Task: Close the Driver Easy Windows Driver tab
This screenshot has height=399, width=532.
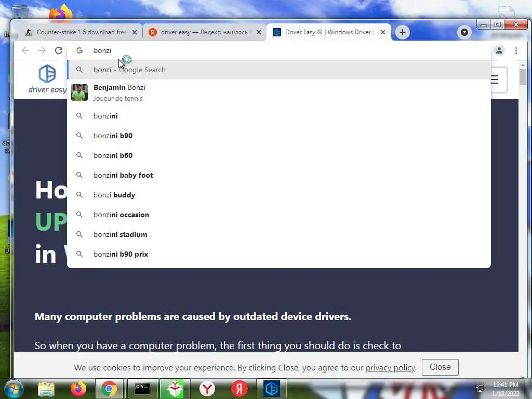Action: tap(383, 32)
